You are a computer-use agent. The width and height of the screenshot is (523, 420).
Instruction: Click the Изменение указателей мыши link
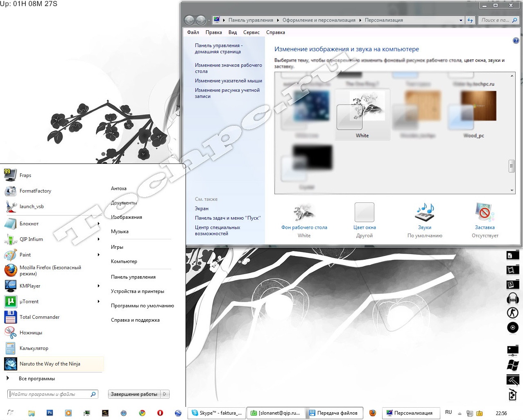coord(228,81)
